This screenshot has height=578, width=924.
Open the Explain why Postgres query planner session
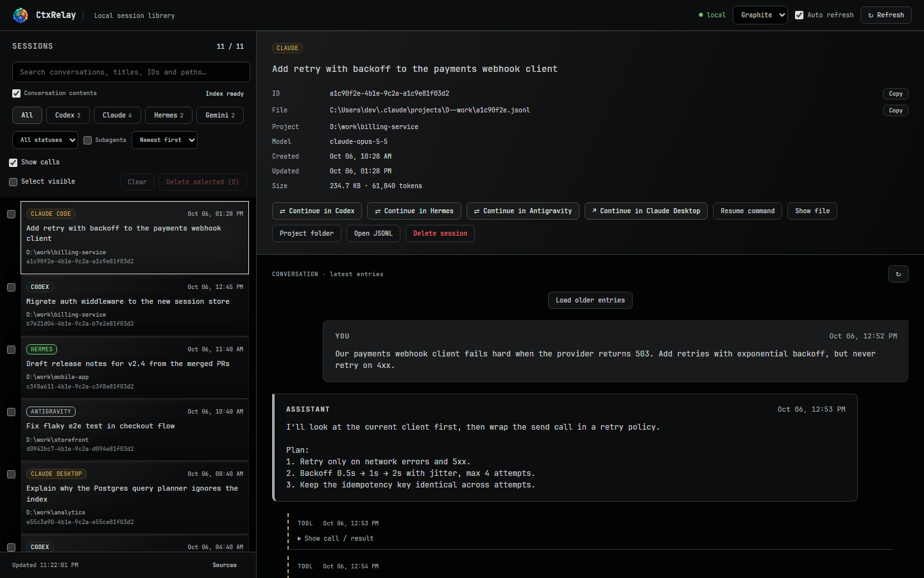tap(135, 498)
